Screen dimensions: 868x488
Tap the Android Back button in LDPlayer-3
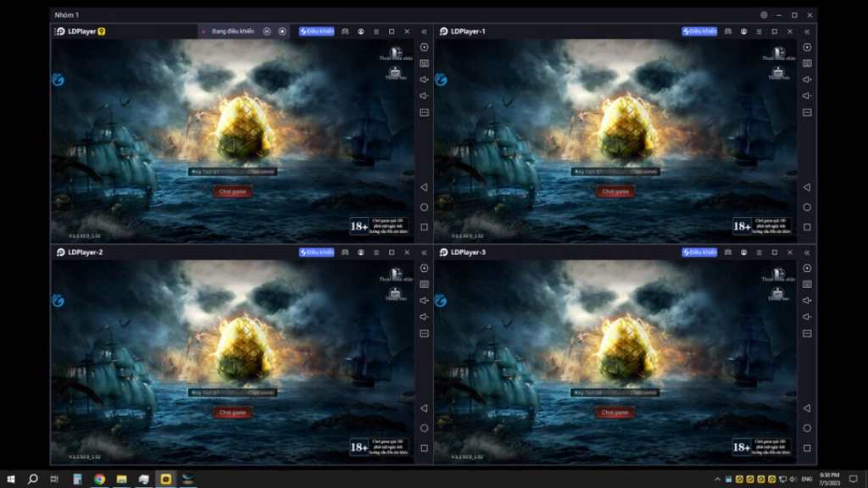pos(807,408)
